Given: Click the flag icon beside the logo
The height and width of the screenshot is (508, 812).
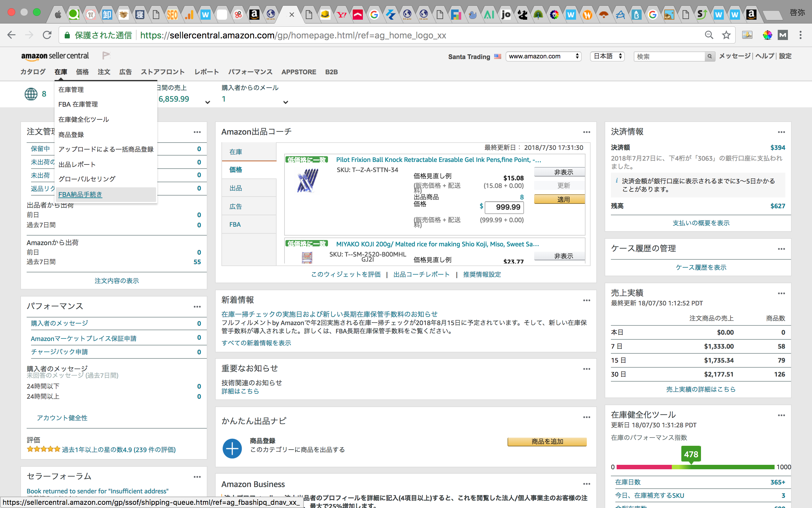Looking at the screenshot, I should coord(106,56).
